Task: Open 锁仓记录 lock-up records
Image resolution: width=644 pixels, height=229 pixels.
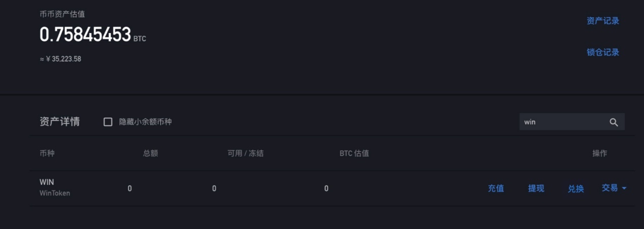Action: pos(603,52)
